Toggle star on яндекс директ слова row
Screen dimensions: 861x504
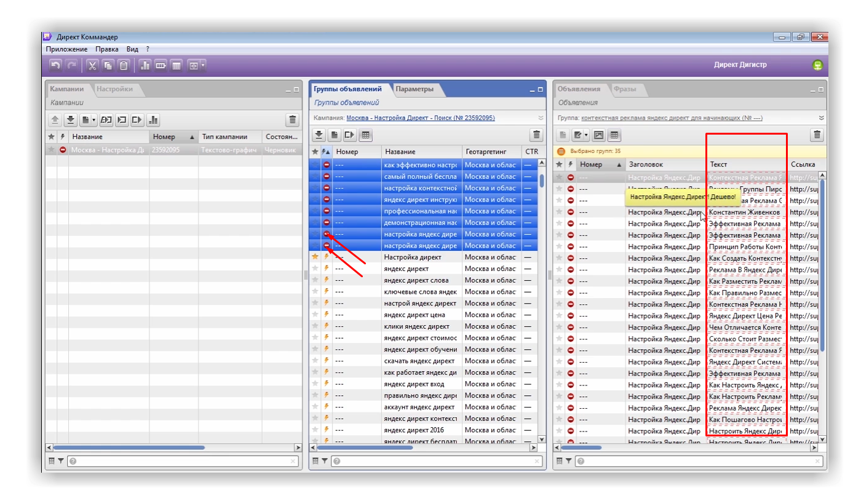315,280
